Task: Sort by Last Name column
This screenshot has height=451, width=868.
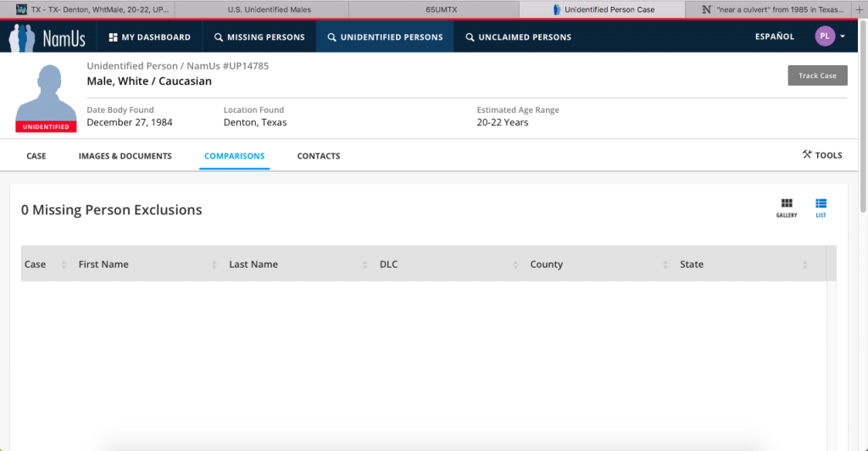Action: pyautogui.click(x=253, y=264)
